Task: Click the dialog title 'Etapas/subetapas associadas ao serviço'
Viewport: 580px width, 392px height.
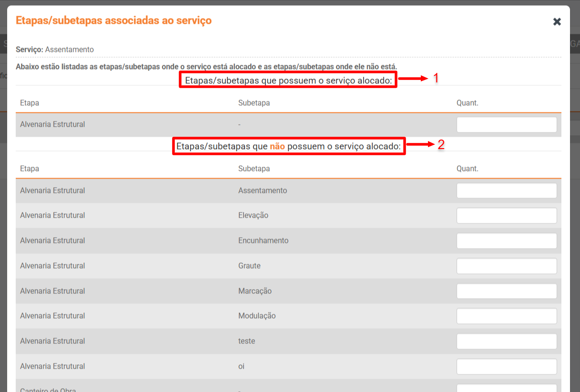Action: [x=113, y=20]
